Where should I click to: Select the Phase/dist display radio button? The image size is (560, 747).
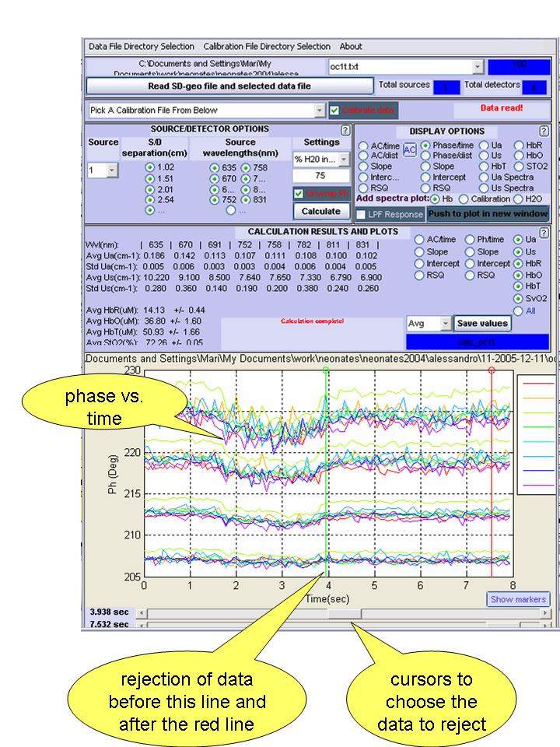[x=425, y=156]
